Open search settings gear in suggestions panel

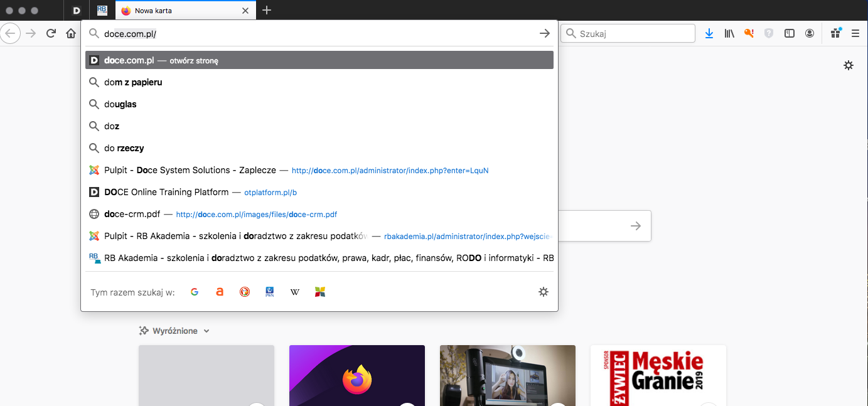point(544,292)
